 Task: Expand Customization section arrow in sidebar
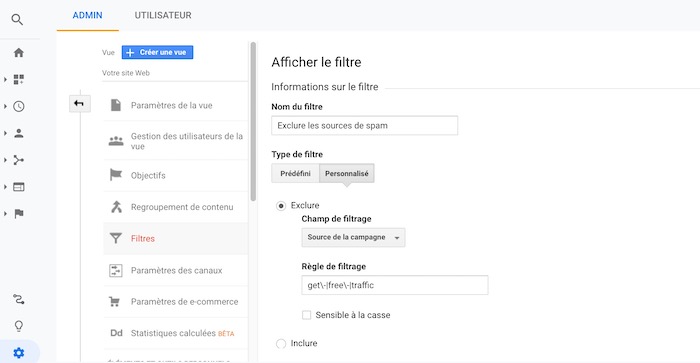pyautogui.click(x=5, y=79)
